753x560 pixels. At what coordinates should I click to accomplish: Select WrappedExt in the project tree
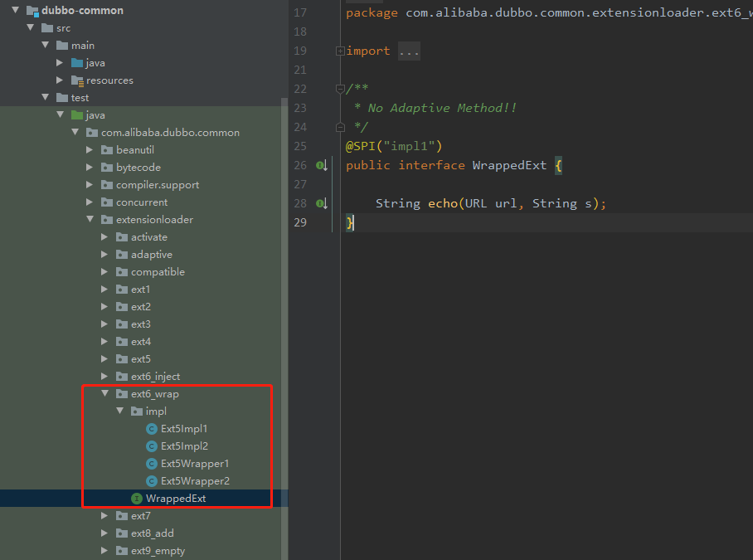click(176, 499)
